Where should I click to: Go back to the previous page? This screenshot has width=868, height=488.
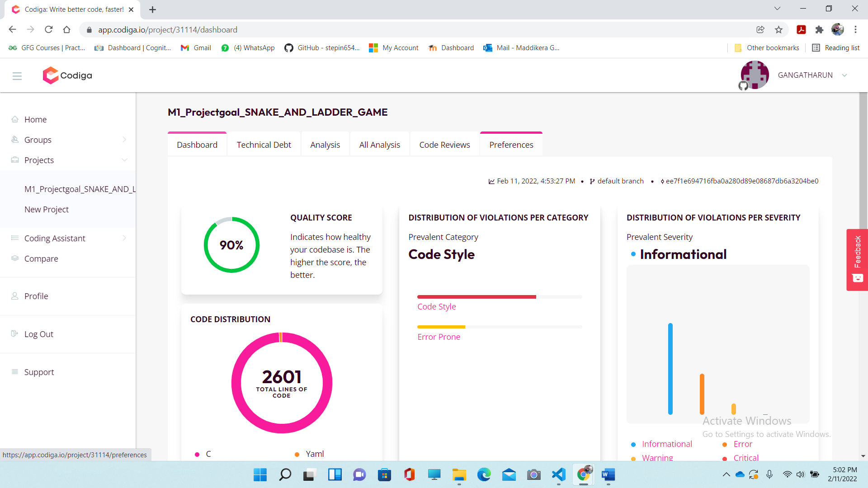(12, 30)
